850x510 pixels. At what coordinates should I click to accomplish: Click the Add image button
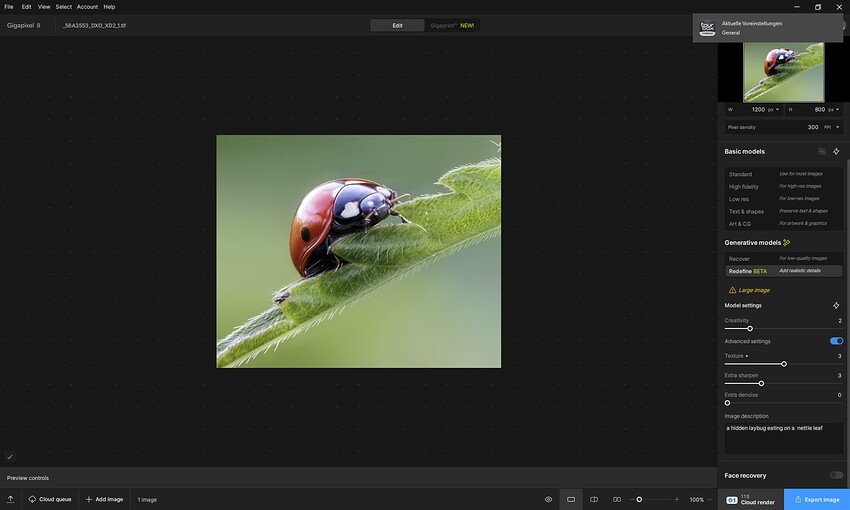[x=104, y=499]
